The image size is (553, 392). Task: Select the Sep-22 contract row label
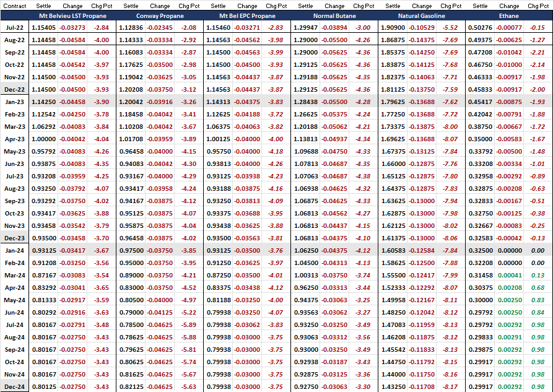[14, 52]
